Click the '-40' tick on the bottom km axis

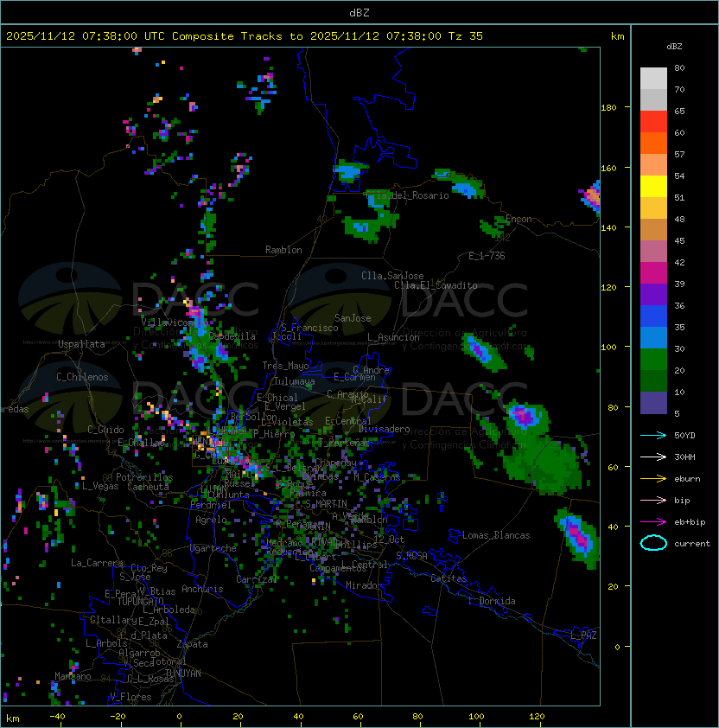point(57,717)
